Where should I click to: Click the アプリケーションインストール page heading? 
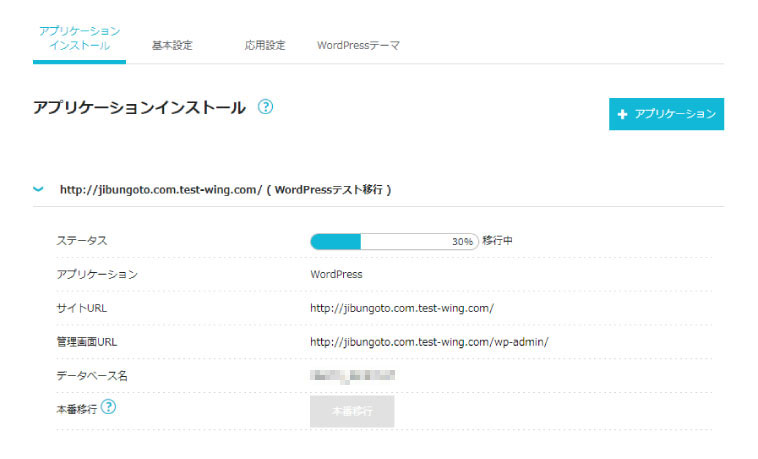point(139,108)
